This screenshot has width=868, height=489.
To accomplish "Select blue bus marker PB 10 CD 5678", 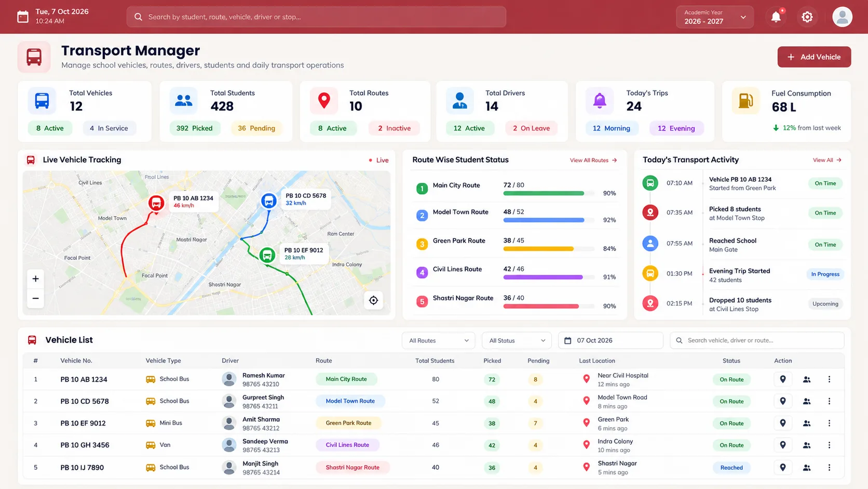I will tap(268, 201).
